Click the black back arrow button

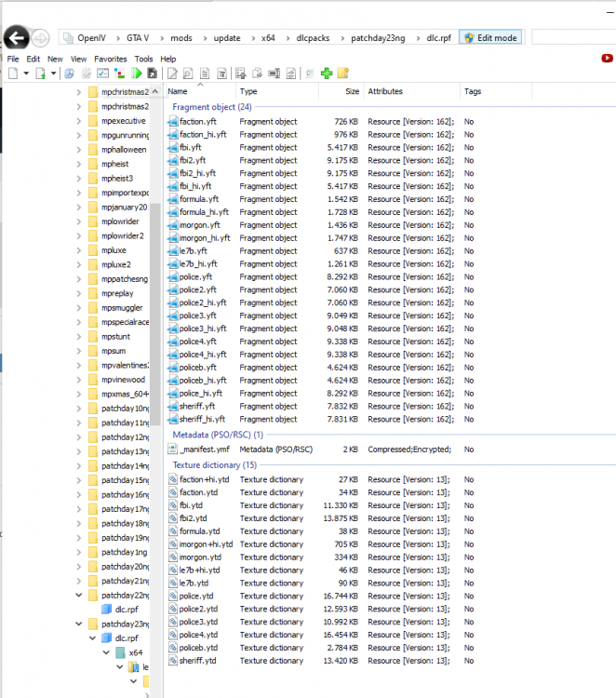pyautogui.click(x=17, y=38)
